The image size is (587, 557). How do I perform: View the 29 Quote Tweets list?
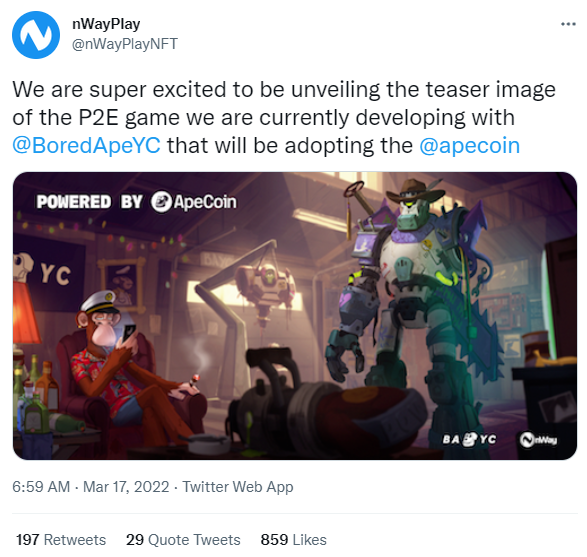click(x=183, y=540)
